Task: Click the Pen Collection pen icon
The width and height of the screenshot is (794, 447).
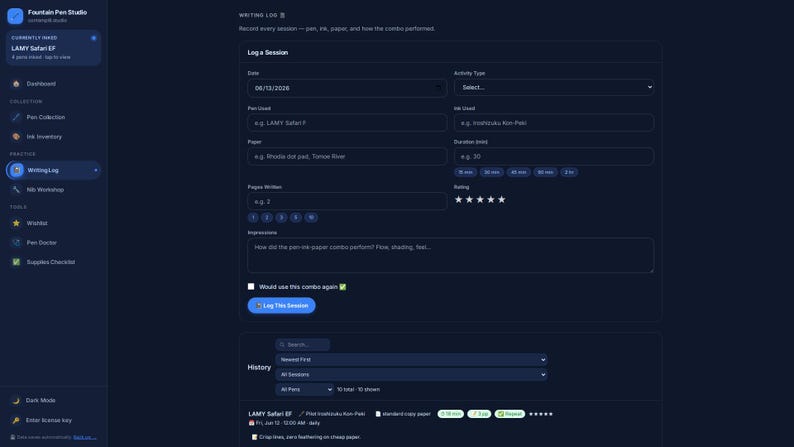Action: point(16,117)
